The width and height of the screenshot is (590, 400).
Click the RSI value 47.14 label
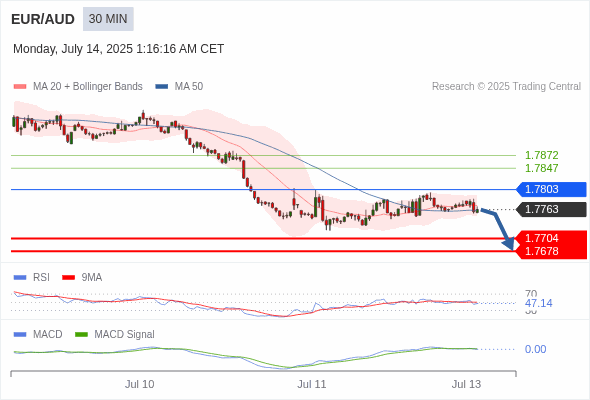(x=539, y=303)
